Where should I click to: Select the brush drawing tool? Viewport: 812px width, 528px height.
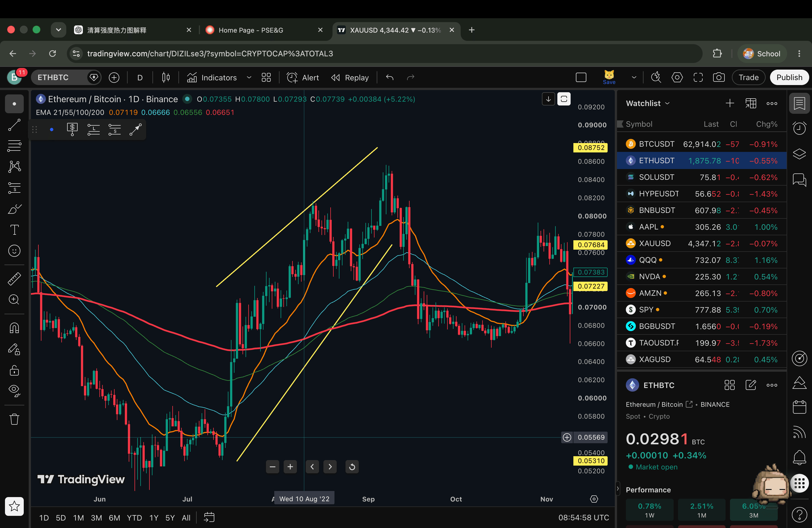14,209
